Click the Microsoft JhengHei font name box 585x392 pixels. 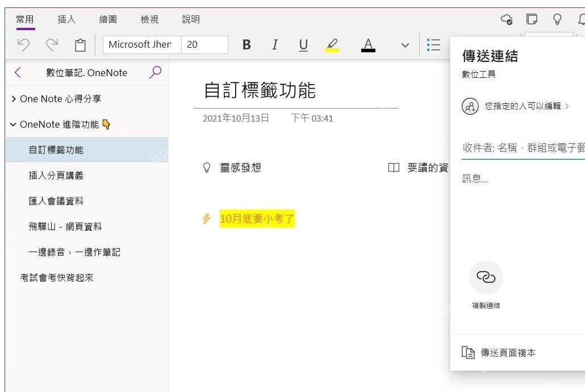[142, 45]
